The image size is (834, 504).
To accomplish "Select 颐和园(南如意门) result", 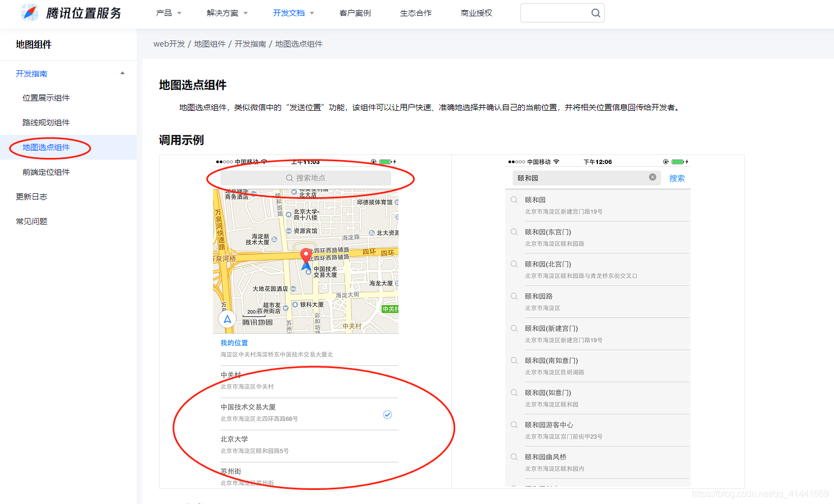I will [x=598, y=366].
